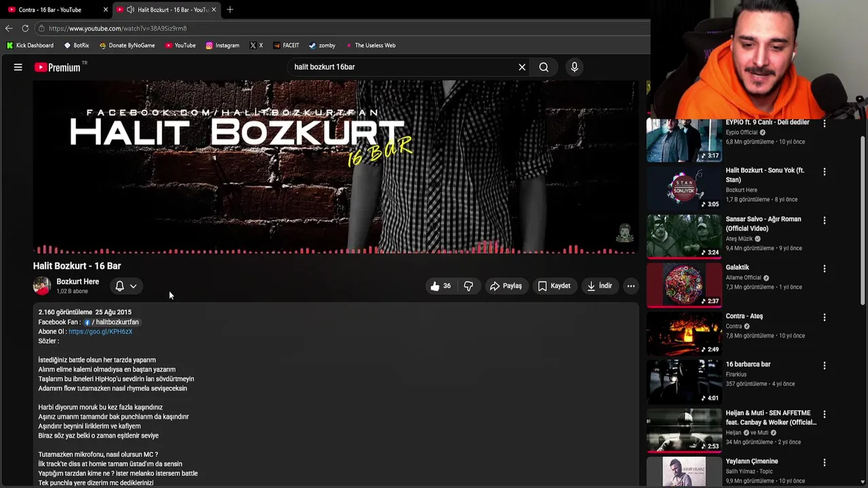The height and width of the screenshot is (488, 868).
Task: Open the Galaktik video title
Action: (737, 268)
